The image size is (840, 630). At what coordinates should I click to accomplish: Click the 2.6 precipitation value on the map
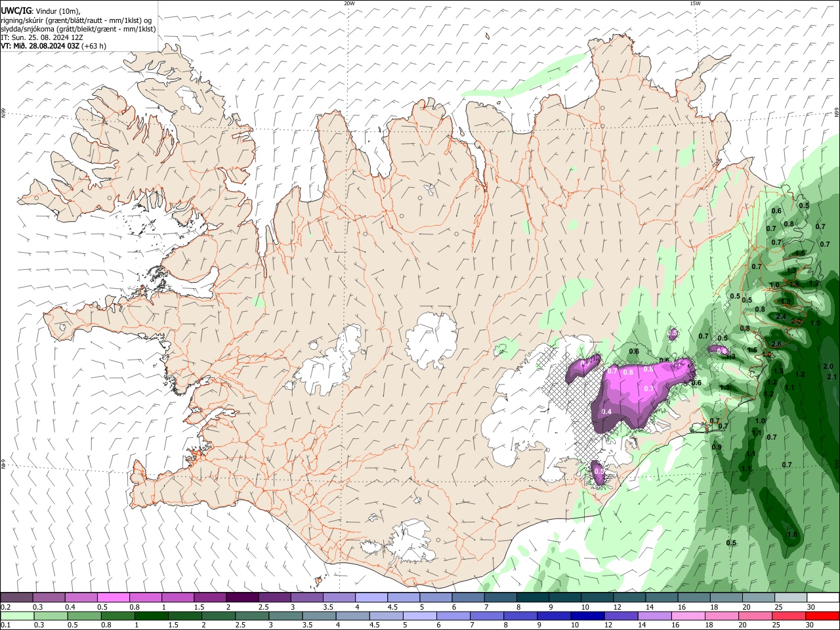tap(776, 344)
